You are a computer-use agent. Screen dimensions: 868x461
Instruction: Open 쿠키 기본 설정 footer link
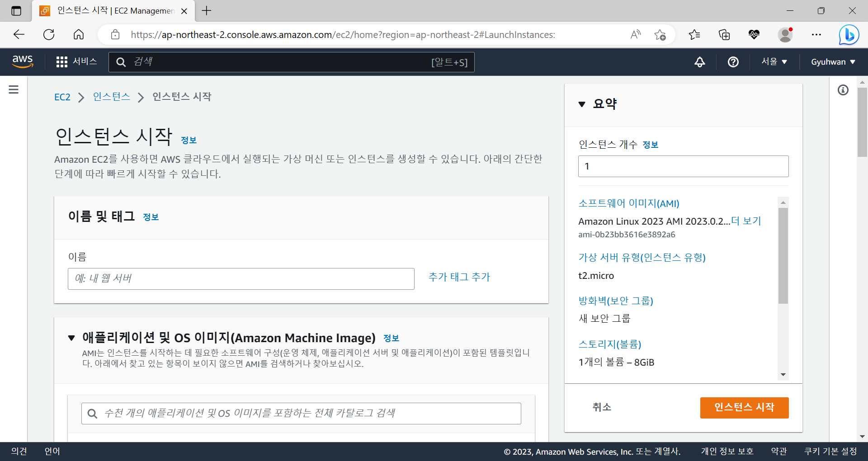830,452
